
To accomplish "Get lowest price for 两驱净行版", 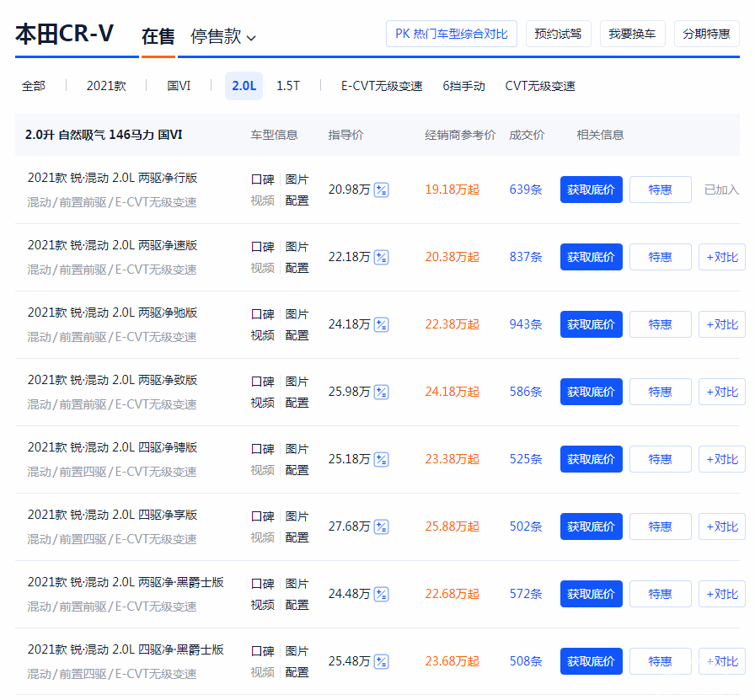I will [x=591, y=190].
